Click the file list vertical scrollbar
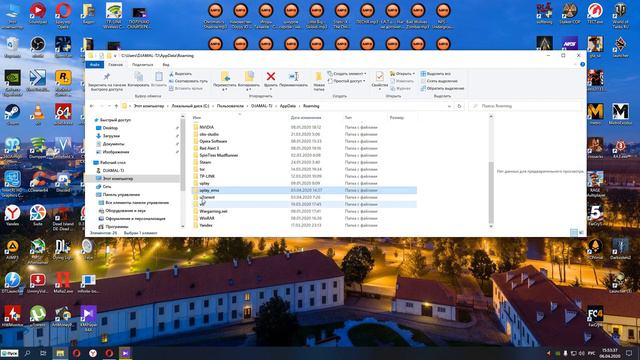 tap(491, 192)
